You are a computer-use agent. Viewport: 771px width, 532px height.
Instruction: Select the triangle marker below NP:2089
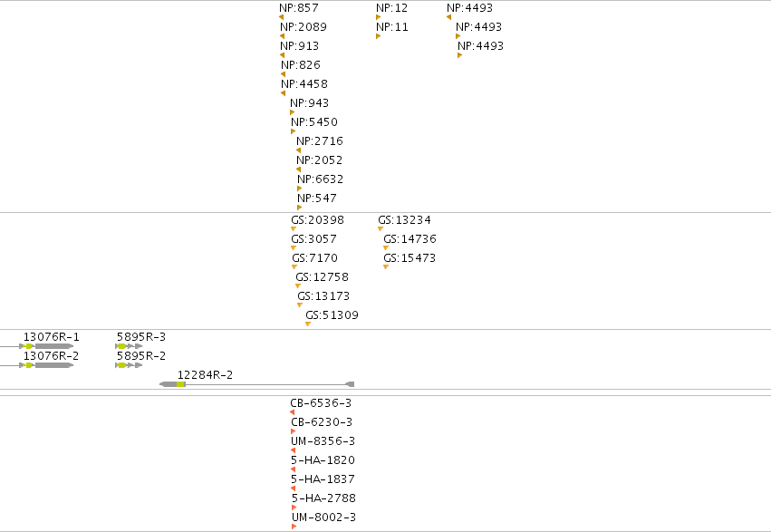pyautogui.click(x=283, y=36)
